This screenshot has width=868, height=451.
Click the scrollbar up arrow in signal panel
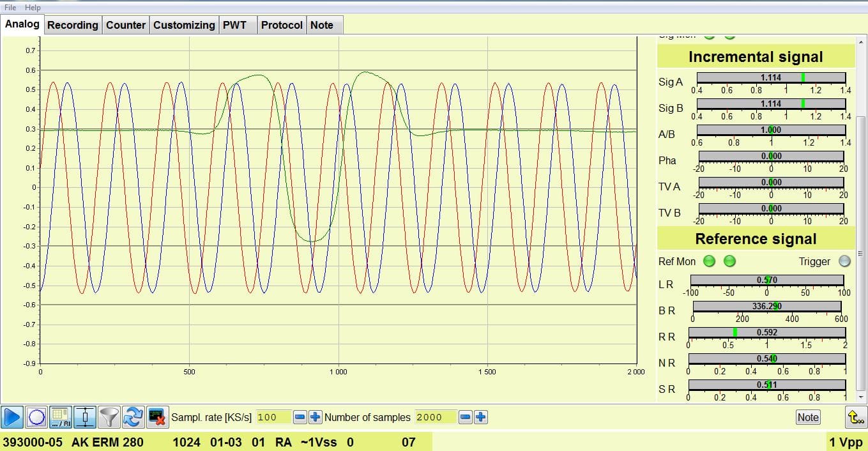[x=862, y=42]
